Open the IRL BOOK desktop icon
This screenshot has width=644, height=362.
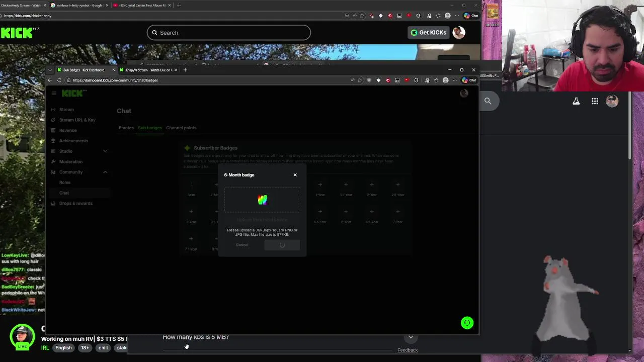click(493, 14)
